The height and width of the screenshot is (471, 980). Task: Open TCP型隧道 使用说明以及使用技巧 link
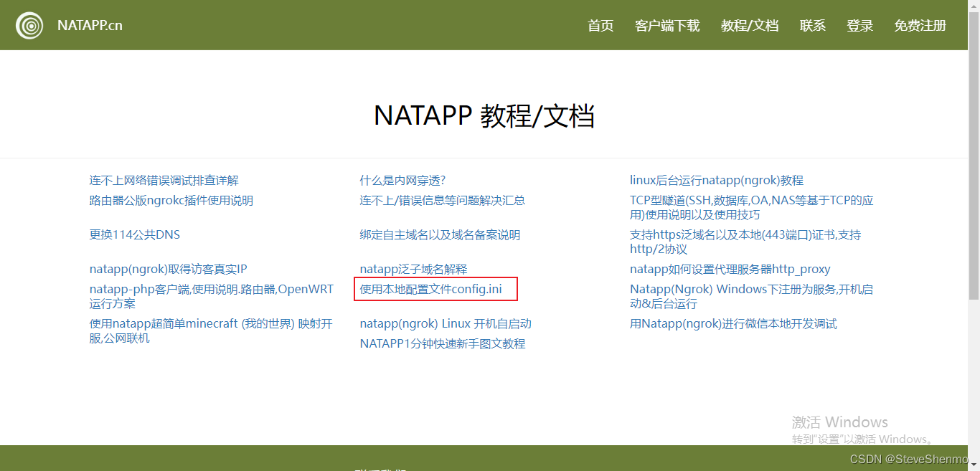(752, 208)
